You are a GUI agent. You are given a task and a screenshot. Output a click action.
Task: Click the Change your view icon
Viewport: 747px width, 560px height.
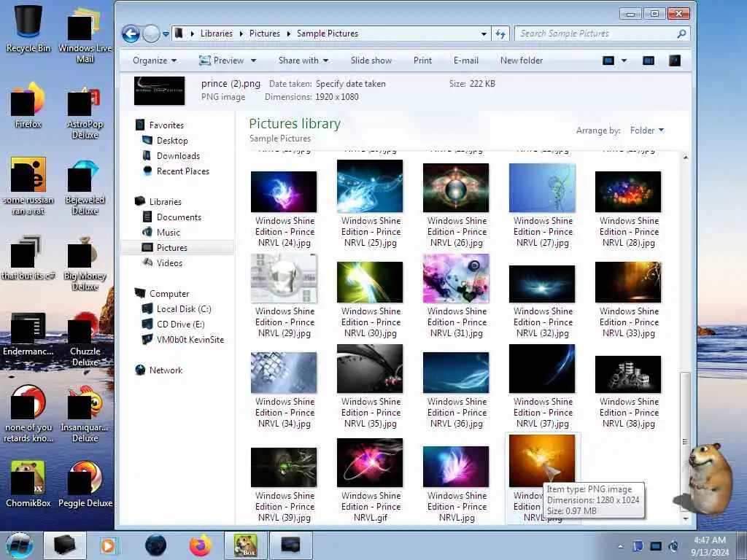point(608,61)
